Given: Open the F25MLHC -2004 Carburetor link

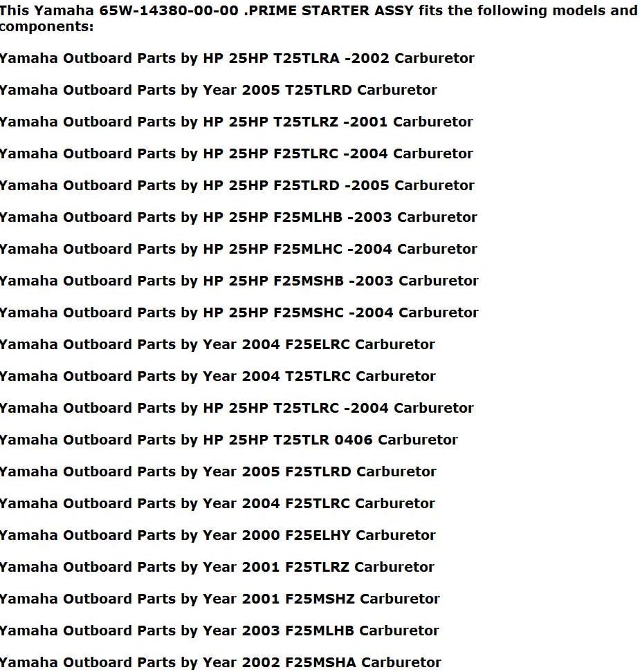Looking at the screenshot, I should click(x=239, y=249).
